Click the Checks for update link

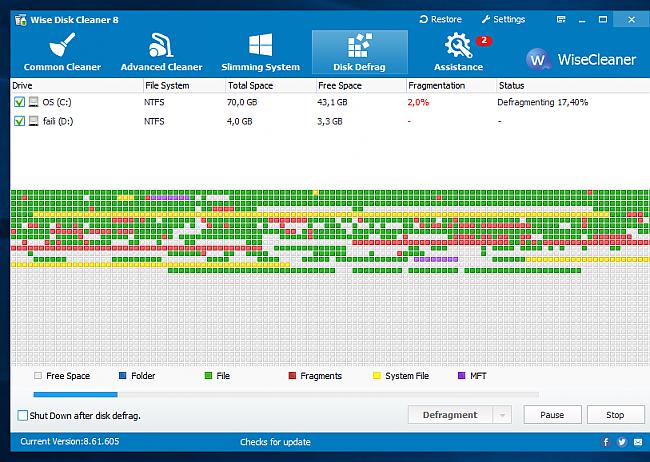pos(275,442)
